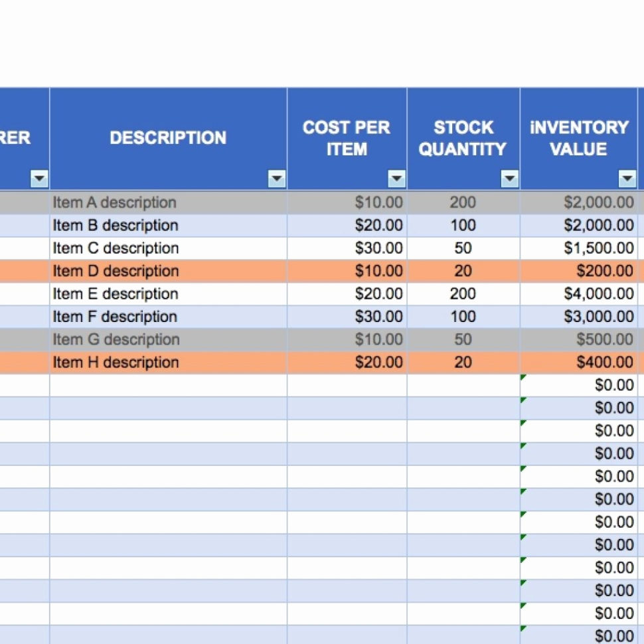
Task: Open the STOCK QUANTITY filter dropdown
Action: pyautogui.click(x=509, y=179)
